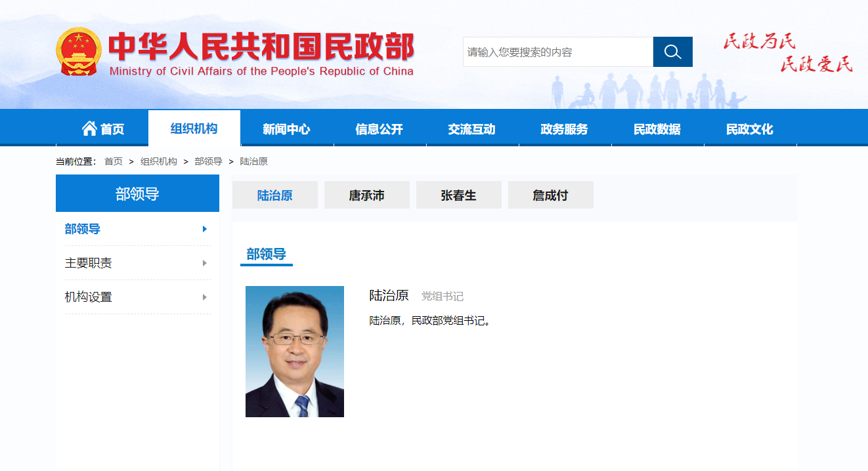Select the 新闻中心 navigation item
This screenshot has height=471, width=868.
287,129
